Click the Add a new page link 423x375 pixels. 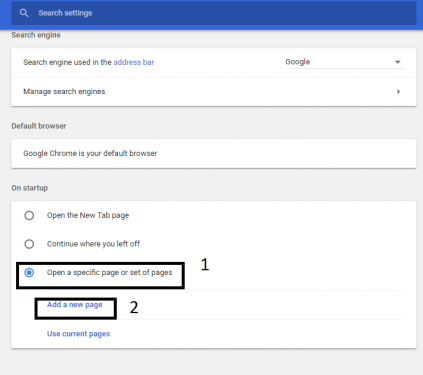[75, 305]
